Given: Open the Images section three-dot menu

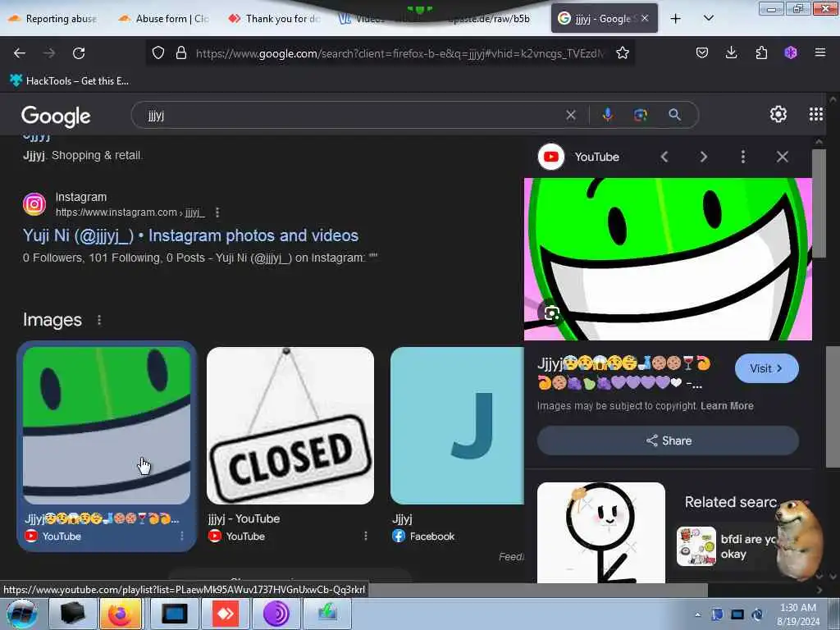Looking at the screenshot, I should (x=99, y=321).
